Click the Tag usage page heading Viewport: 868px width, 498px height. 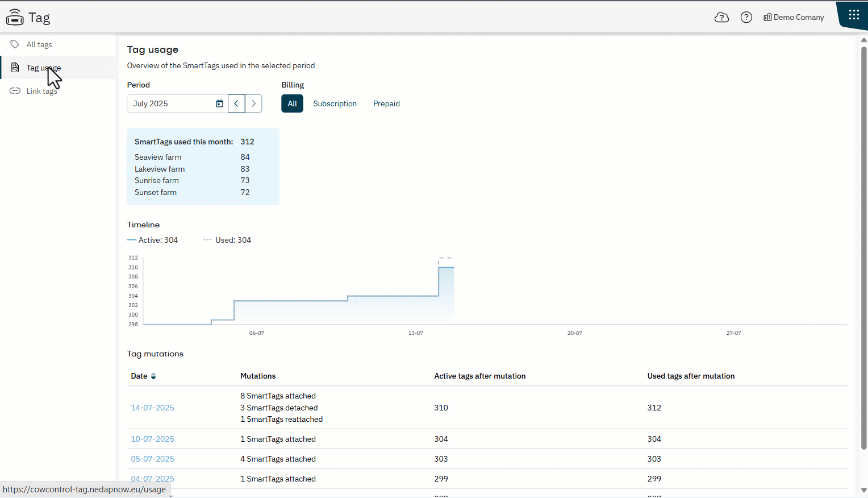(x=153, y=49)
